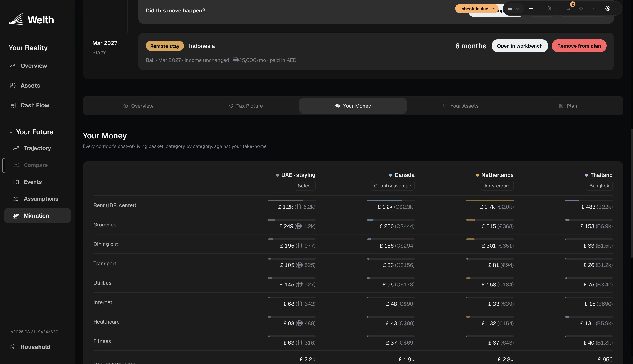This screenshot has height=364, width=633.
Task: Select Migration in the sidebar
Action: (38, 216)
